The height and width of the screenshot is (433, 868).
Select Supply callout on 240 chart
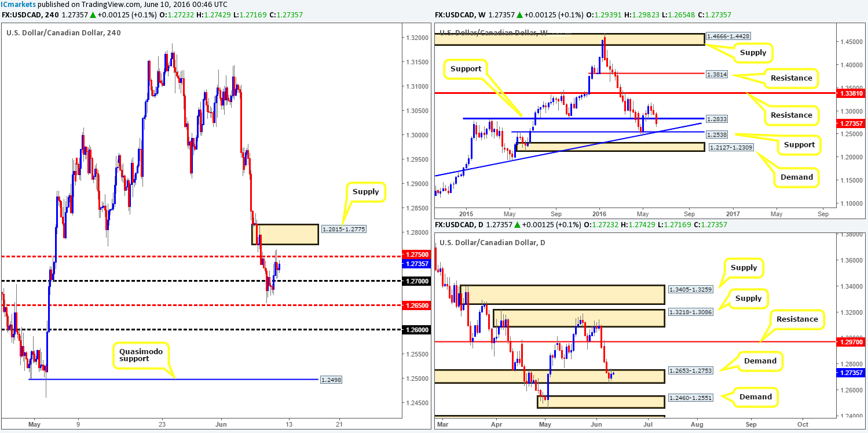click(x=365, y=191)
